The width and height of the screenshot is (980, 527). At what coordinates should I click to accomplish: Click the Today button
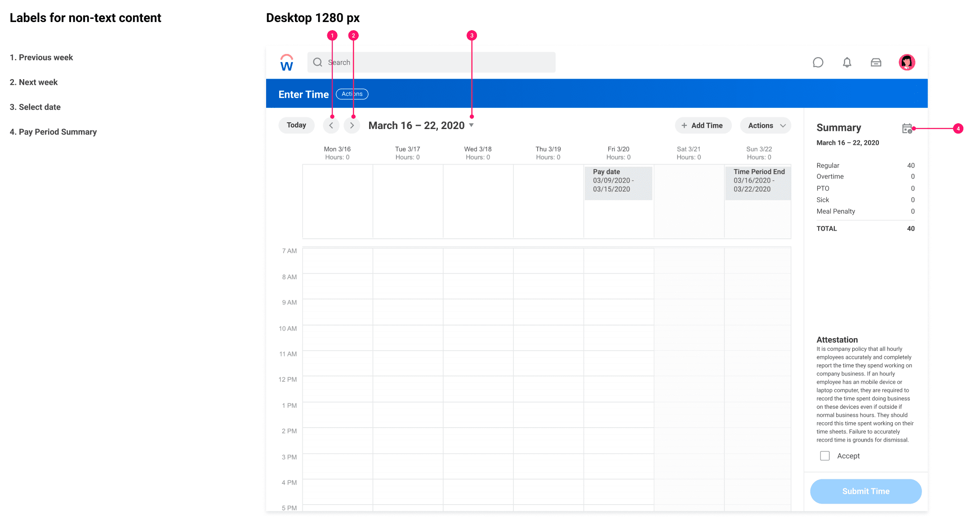point(296,125)
